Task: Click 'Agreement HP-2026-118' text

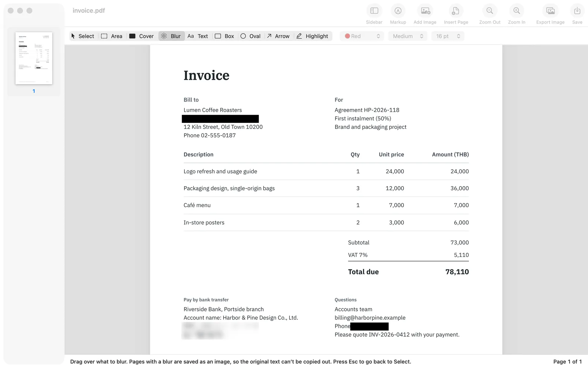Action: (x=367, y=110)
